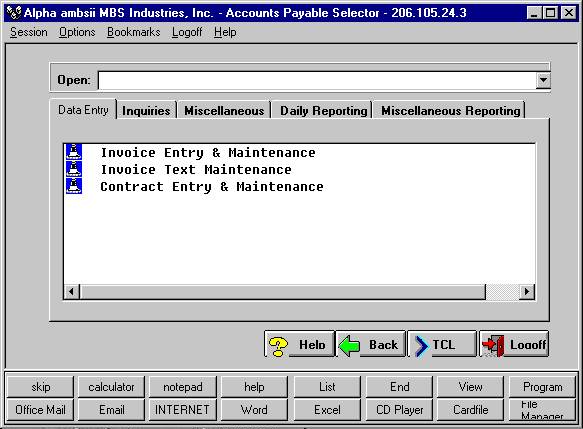Click the Invoice Text Maintenance icon
Screen dimensions: 583x429
coord(74,169)
